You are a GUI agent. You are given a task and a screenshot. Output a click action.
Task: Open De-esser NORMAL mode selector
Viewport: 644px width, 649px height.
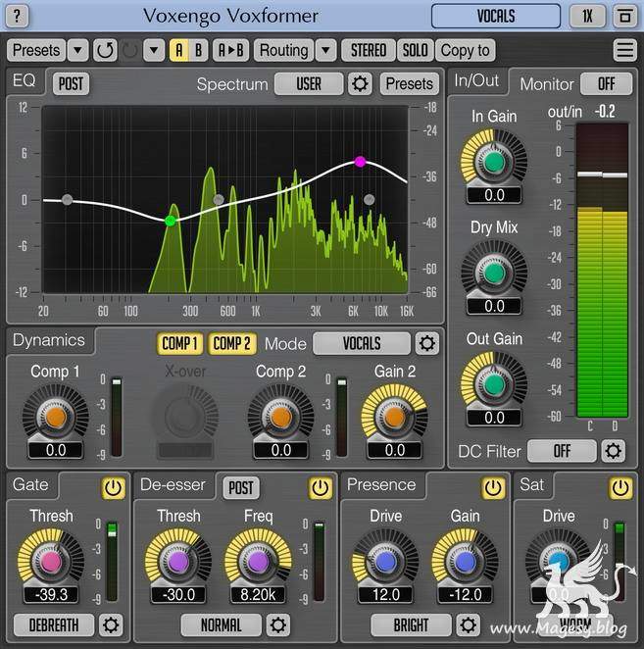coord(221,624)
